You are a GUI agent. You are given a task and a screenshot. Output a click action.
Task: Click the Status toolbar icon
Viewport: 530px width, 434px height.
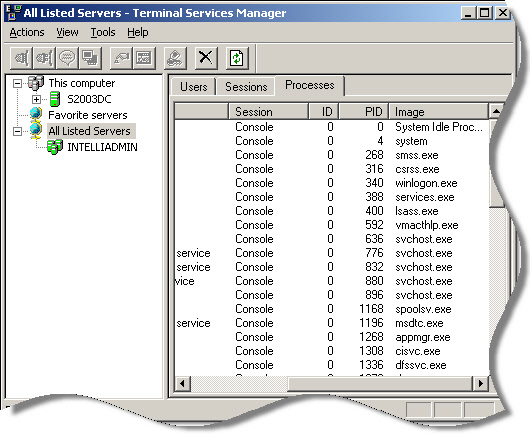click(144, 58)
